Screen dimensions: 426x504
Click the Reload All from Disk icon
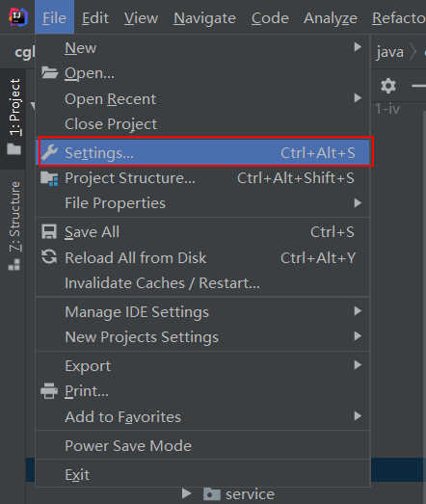[x=49, y=257]
